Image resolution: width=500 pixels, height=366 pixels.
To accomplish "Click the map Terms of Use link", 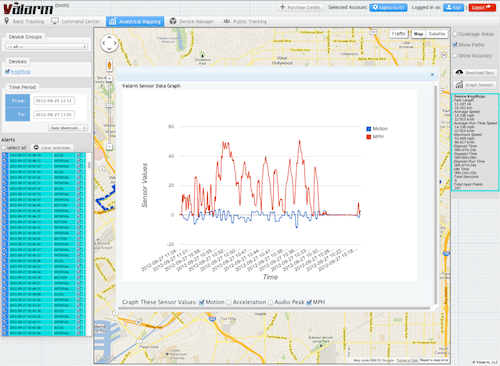I will pos(407,360).
